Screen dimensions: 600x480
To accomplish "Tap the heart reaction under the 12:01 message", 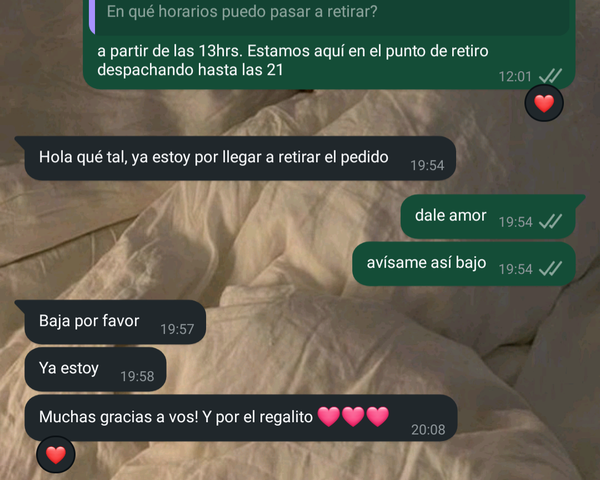I will pos(544,103).
